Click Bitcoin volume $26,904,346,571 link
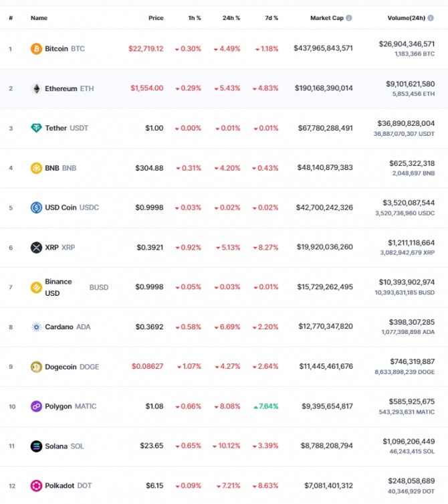Screen dimensions: 448x504 coord(407,44)
